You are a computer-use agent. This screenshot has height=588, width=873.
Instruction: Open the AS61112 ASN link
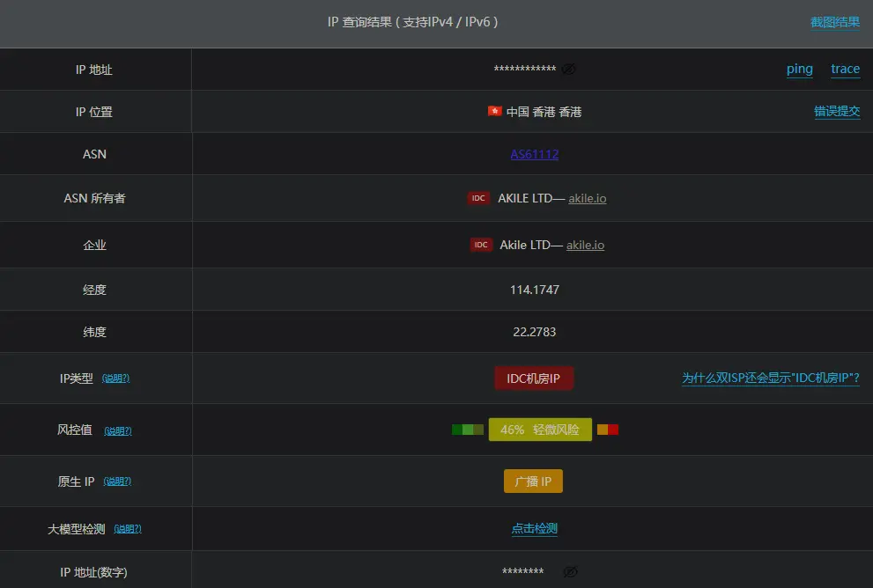click(x=534, y=154)
